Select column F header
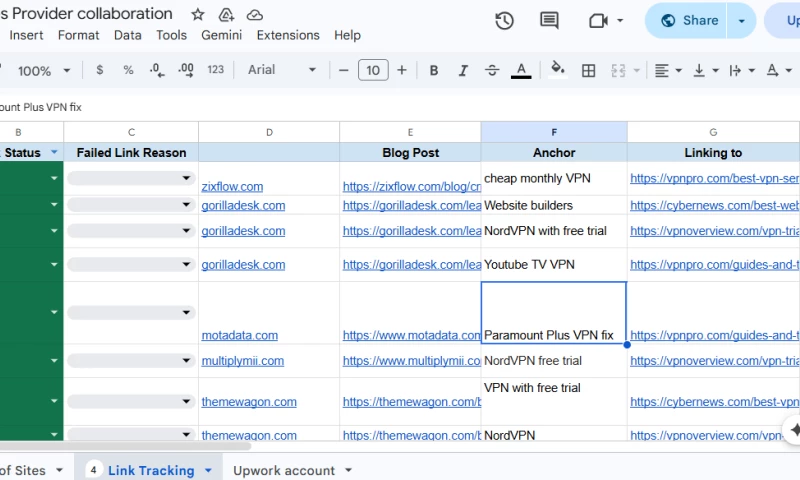Screen dimensions: 800x480 click(x=554, y=132)
